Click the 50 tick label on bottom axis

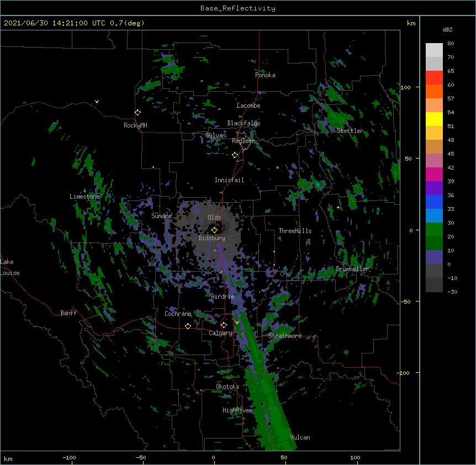(283, 457)
